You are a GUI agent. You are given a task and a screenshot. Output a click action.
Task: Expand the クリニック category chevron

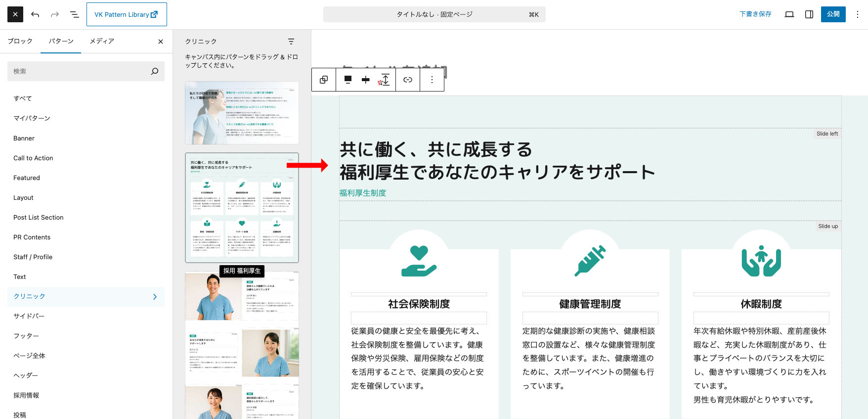click(155, 296)
